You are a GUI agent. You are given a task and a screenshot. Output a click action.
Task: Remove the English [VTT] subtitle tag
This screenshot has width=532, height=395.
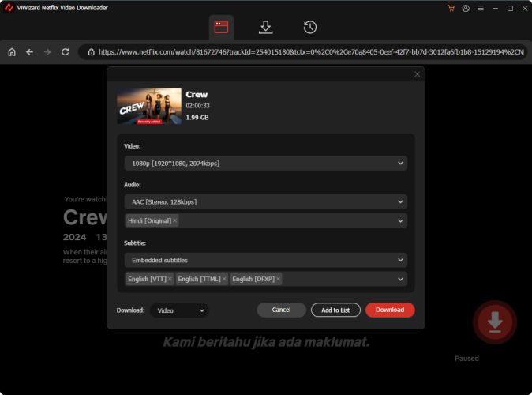(x=170, y=279)
